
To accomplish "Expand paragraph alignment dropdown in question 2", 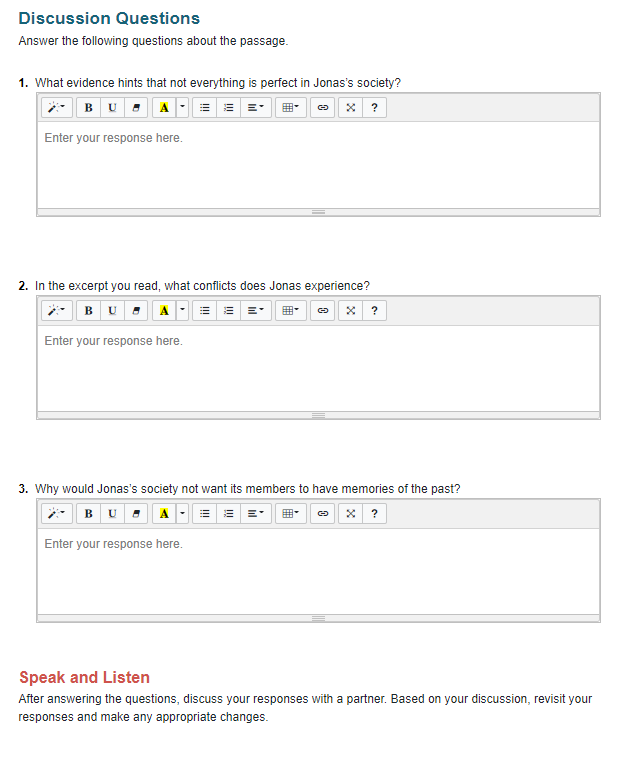I will pyautogui.click(x=257, y=311).
